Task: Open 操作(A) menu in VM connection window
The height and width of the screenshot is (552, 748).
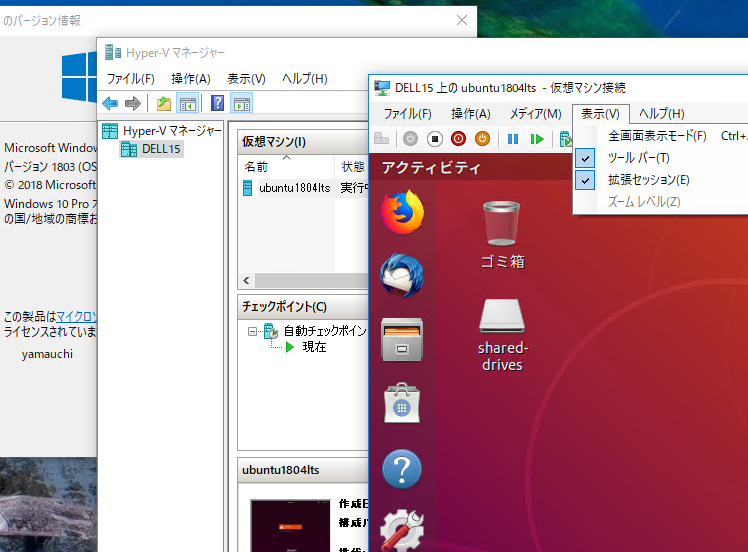Action: 471,114
